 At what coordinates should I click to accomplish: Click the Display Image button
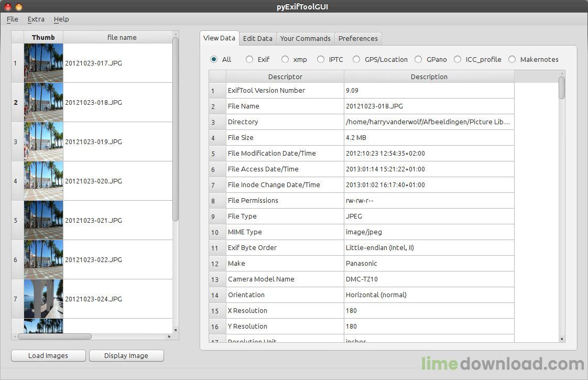(x=126, y=355)
